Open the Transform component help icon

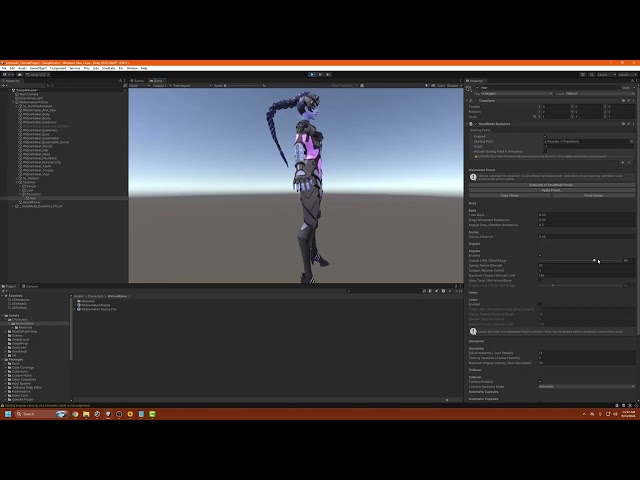[x=623, y=100]
